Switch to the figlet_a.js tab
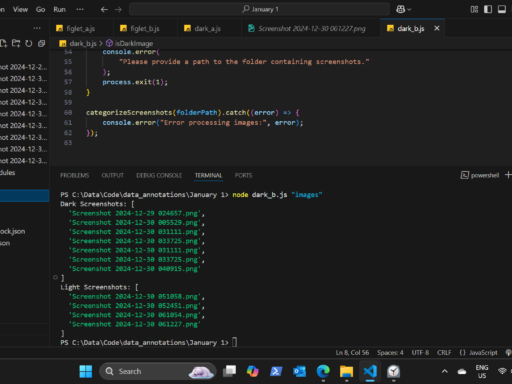 coord(81,29)
